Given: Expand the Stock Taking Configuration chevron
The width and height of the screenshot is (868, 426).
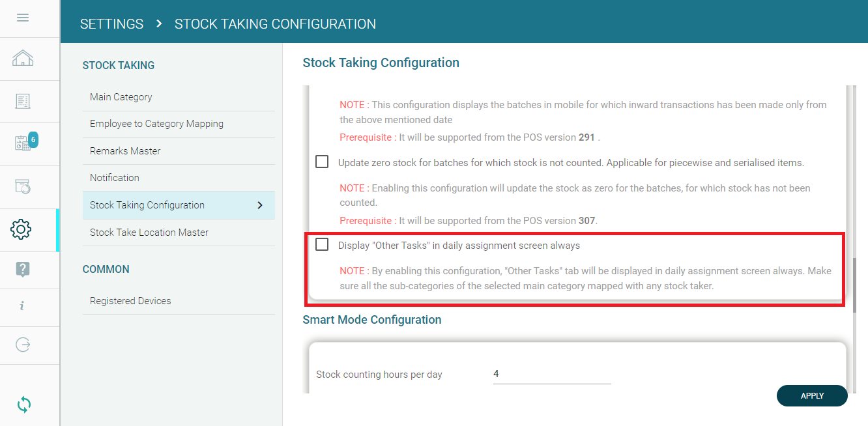Looking at the screenshot, I should [x=260, y=205].
